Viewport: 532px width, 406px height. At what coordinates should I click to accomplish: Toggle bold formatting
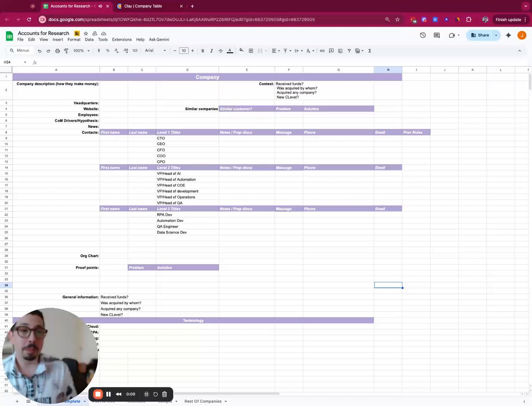coord(203,51)
